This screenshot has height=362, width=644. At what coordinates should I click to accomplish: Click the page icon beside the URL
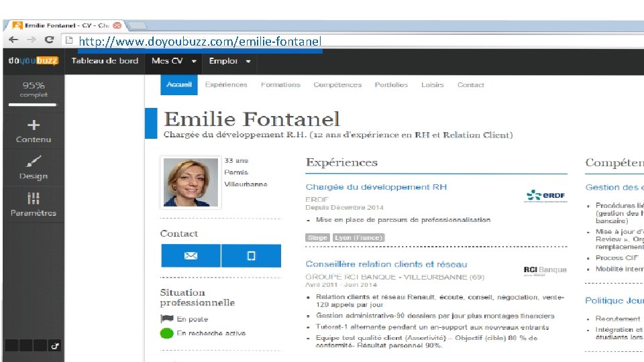point(69,40)
